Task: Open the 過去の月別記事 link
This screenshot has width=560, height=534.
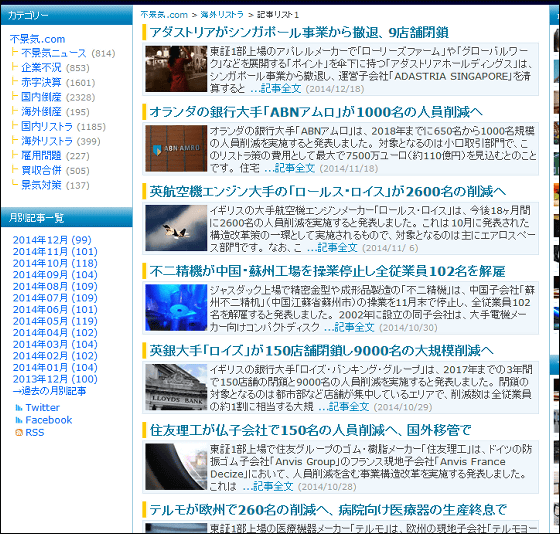Action: [x=49, y=391]
